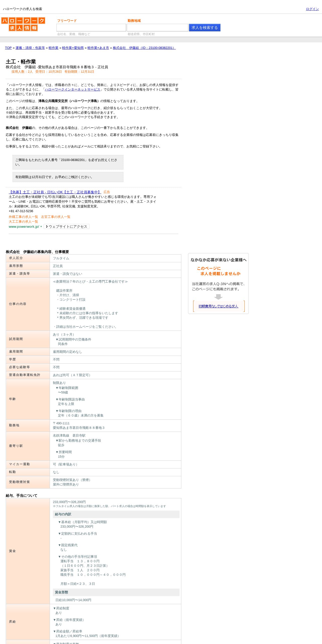Click the ad phone number +81 47-312-5236
This screenshot has width=322, height=644.
click(21, 211)
